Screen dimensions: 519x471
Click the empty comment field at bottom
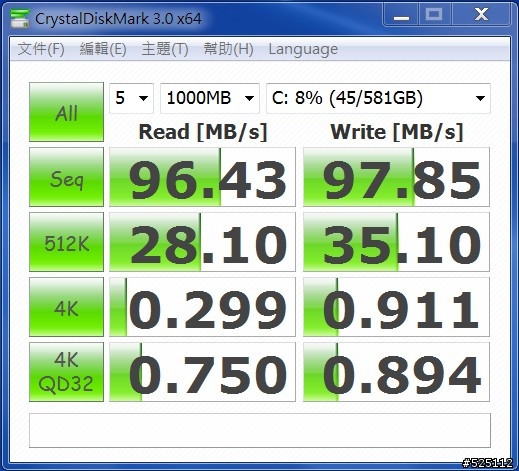[260, 430]
